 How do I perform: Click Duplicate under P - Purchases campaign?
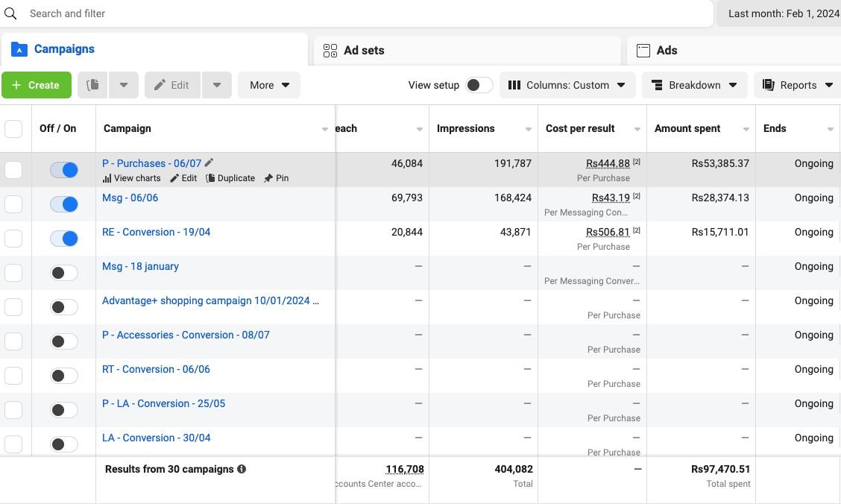click(x=230, y=178)
